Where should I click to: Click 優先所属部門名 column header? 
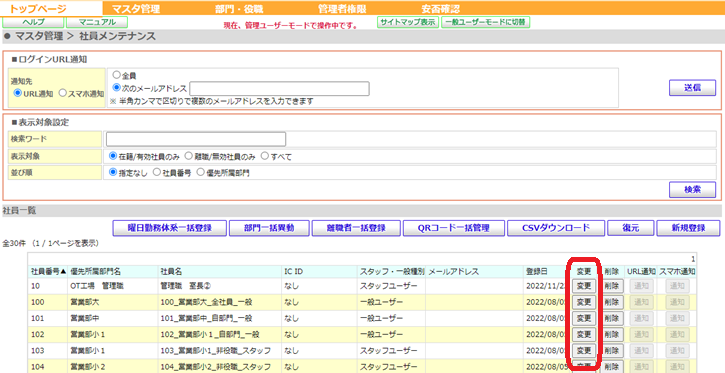[x=95, y=271]
